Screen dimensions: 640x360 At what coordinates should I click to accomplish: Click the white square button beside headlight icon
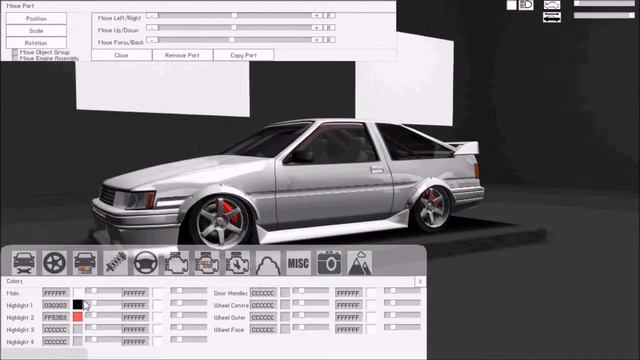click(511, 5)
